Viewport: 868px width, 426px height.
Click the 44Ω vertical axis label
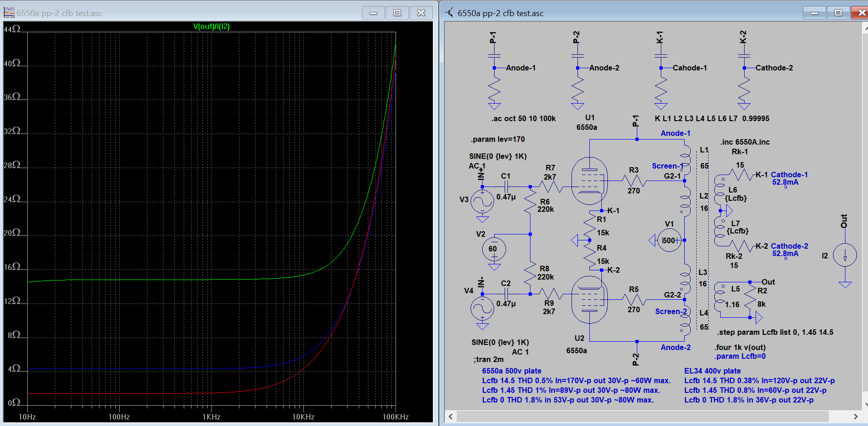coord(12,29)
